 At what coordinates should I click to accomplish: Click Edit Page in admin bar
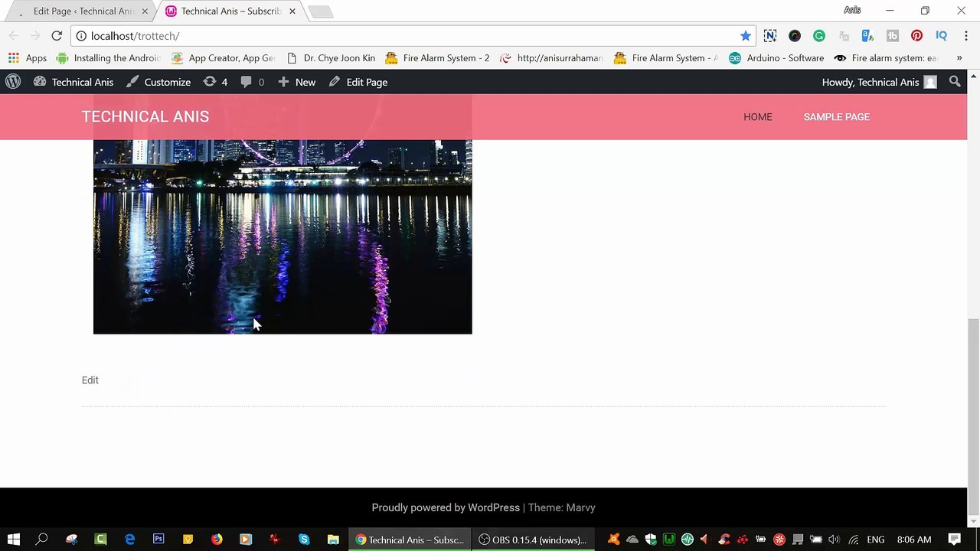point(358,82)
